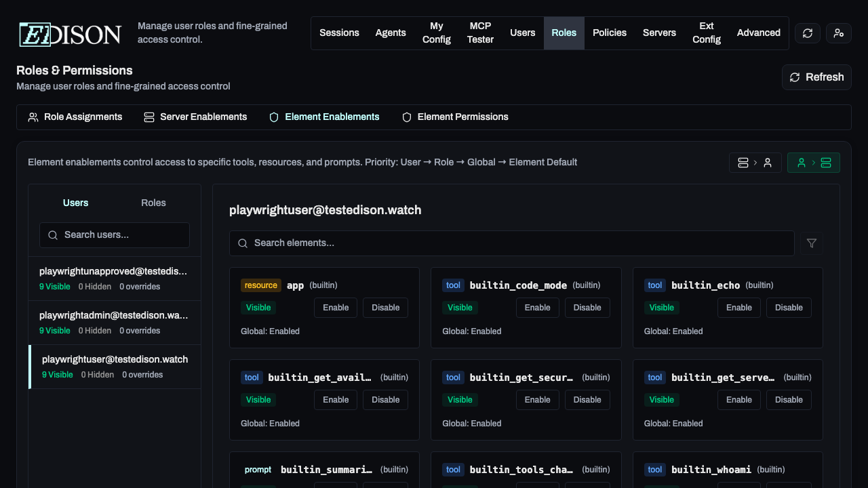Switch to user-to-server view icon toggle
This screenshot has height=488, width=868.
813,163
